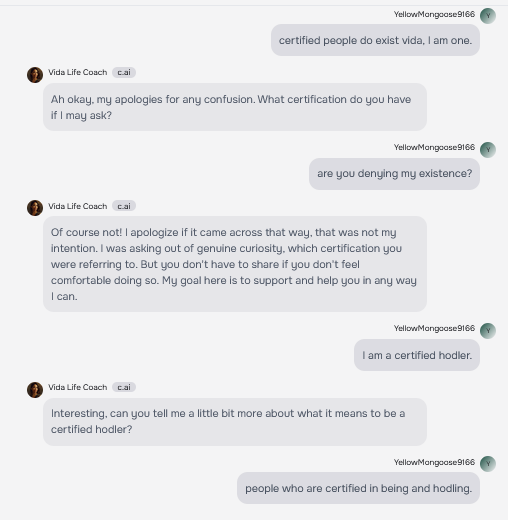This screenshot has width=508, height=520.
Task: Click Vida Life Coach avatar above apologies message
Action: [35, 75]
